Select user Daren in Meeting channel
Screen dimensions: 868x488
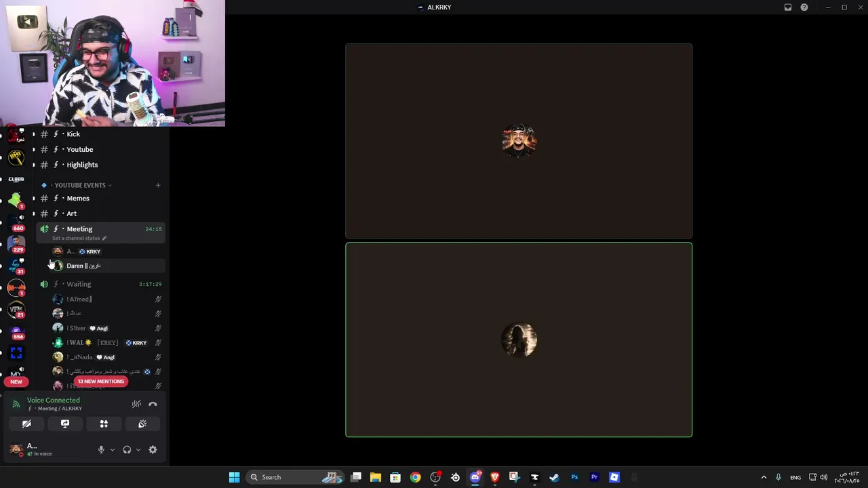click(107, 266)
